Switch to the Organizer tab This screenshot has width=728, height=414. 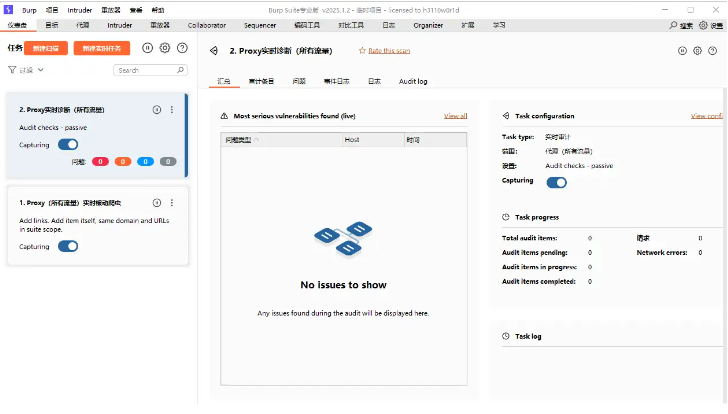coord(428,26)
